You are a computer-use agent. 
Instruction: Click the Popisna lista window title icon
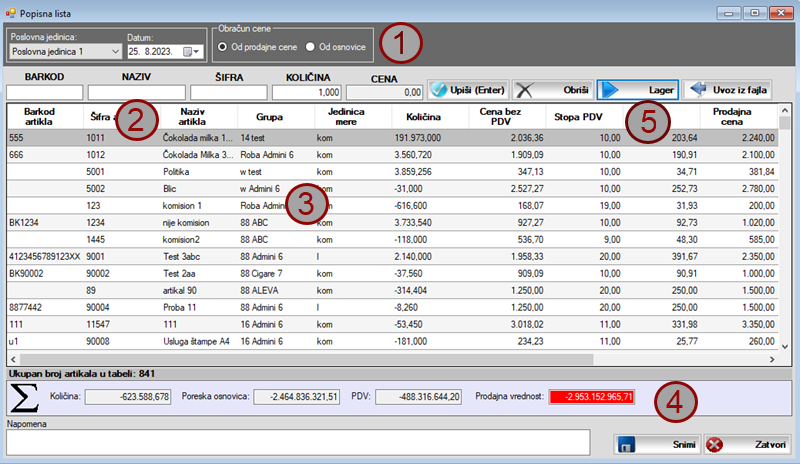coord(10,13)
